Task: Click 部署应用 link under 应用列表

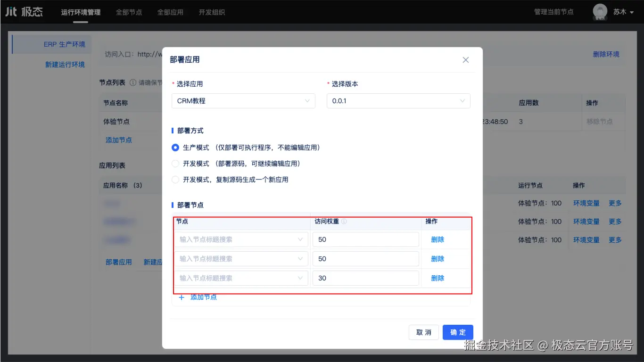Action: [x=119, y=262]
